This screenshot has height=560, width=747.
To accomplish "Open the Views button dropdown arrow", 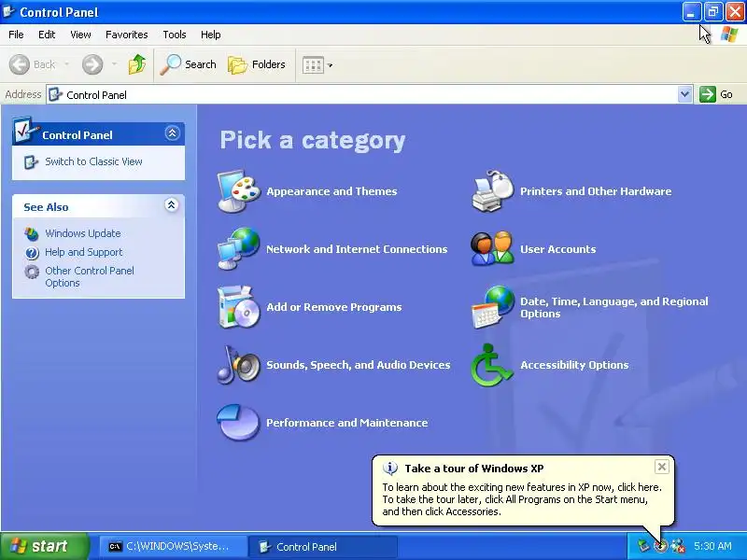I will tap(331, 65).
